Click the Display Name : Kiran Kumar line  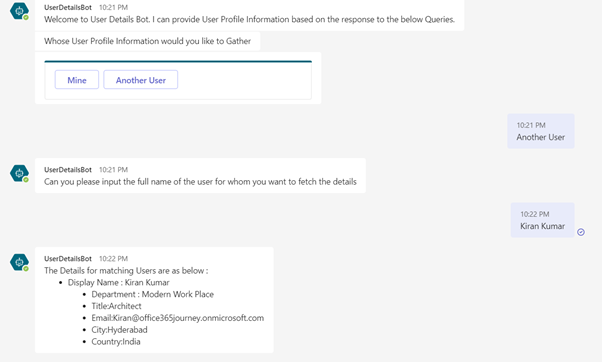(x=119, y=283)
